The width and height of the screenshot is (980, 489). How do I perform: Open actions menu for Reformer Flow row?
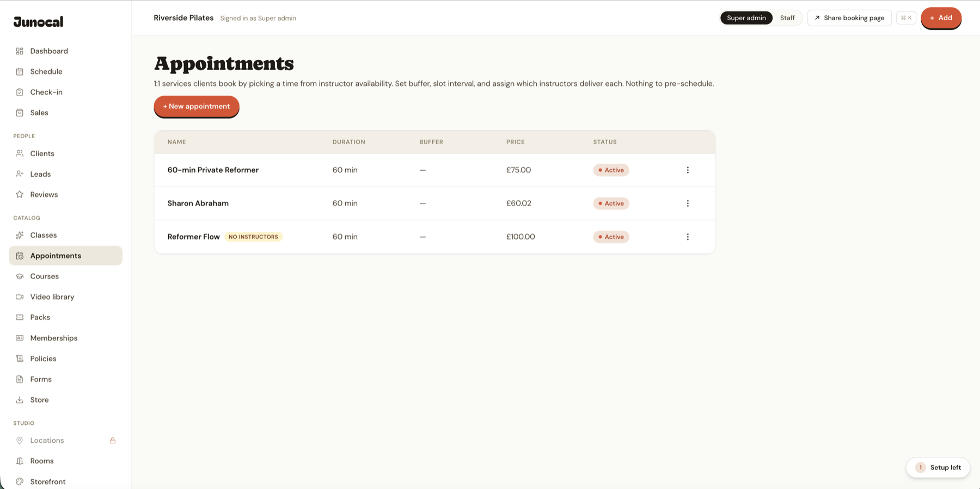click(688, 237)
